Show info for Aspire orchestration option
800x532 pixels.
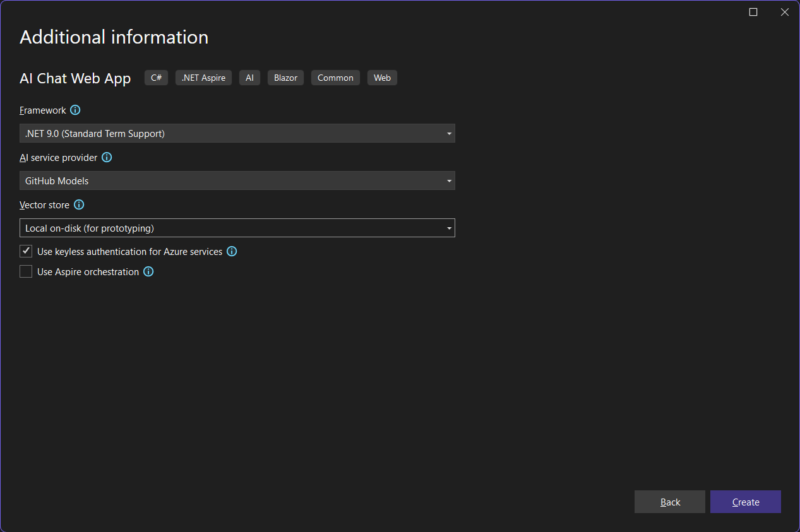(148, 271)
